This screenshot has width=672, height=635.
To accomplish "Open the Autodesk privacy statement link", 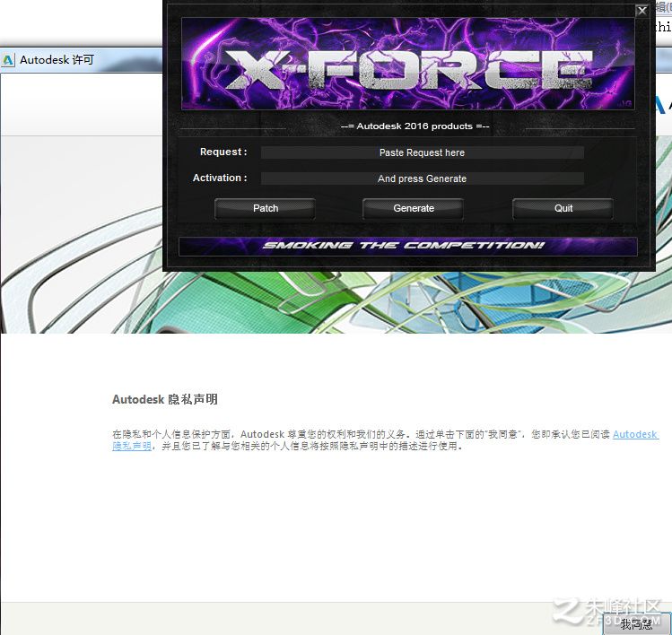I will [x=634, y=434].
